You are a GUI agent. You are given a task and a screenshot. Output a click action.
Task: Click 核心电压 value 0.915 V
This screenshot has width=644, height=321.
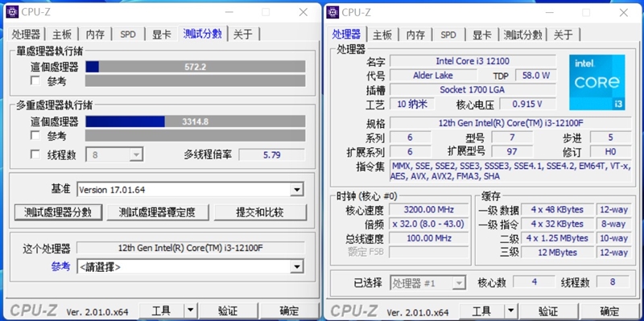(527, 104)
